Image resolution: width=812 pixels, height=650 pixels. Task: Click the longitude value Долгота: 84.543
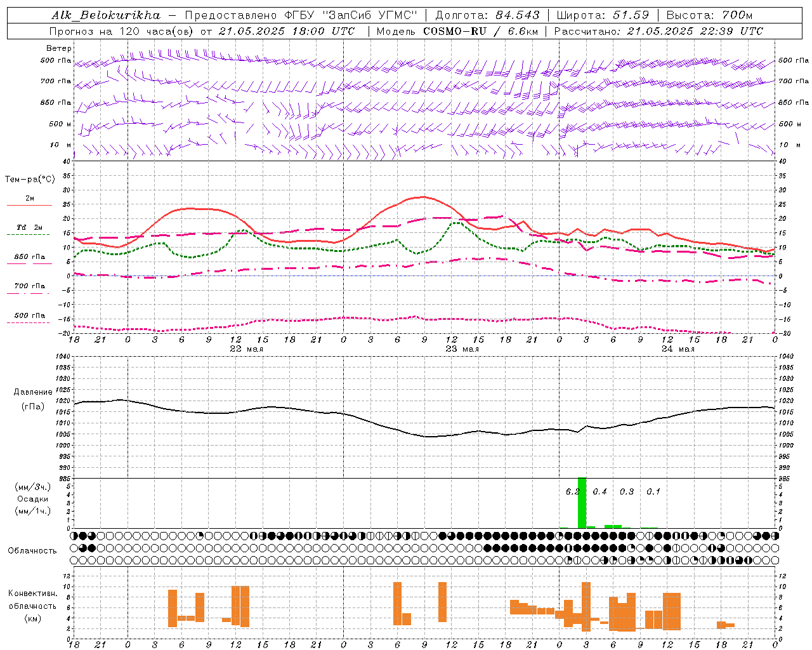click(487, 15)
